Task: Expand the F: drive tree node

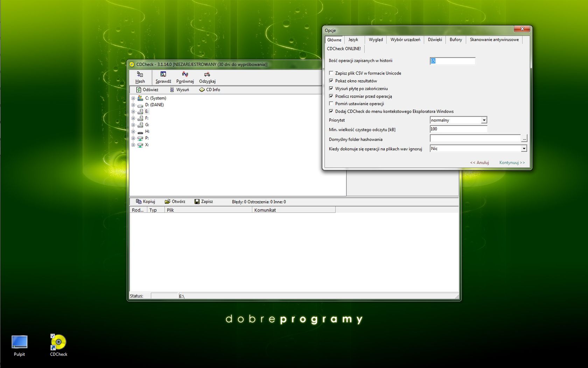Action: (133, 118)
